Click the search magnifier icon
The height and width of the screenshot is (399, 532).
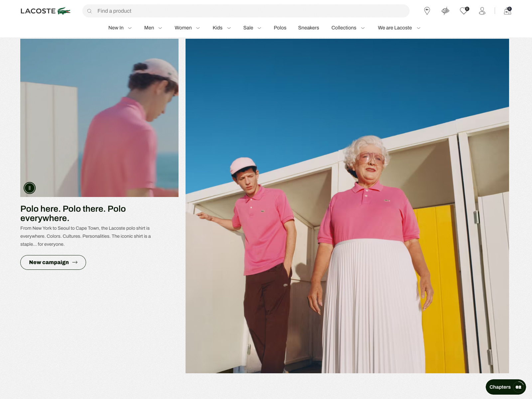click(89, 11)
